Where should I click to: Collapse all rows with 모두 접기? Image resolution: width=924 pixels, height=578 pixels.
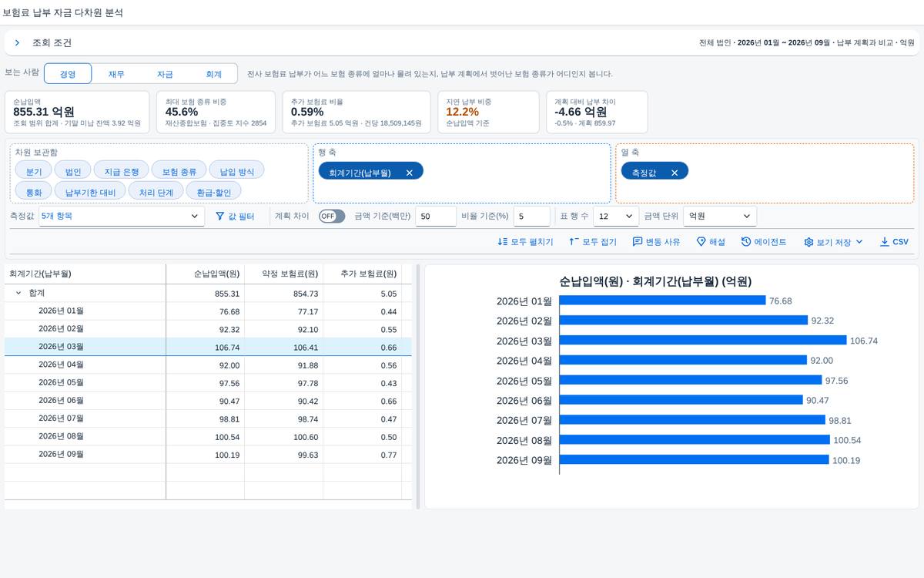tap(593, 242)
